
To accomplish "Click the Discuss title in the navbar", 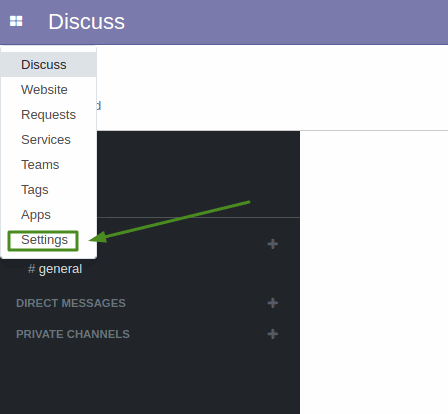I will 87,22.
